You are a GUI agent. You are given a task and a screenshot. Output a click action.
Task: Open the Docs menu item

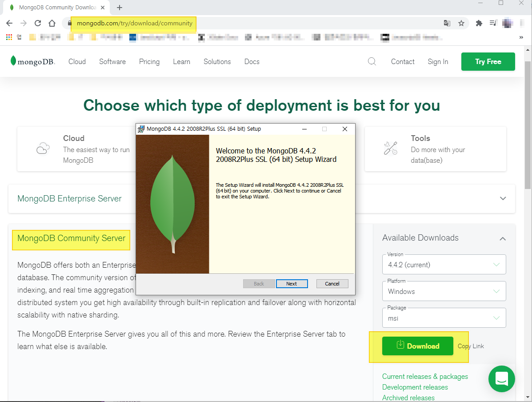point(252,61)
